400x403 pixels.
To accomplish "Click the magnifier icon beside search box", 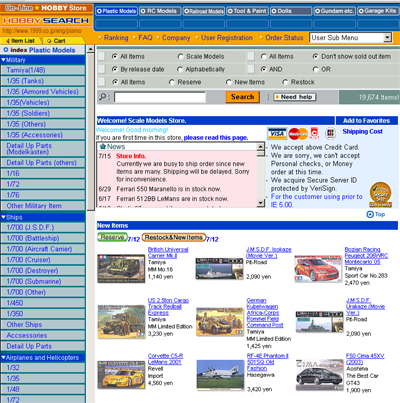I will click(x=103, y=97).
